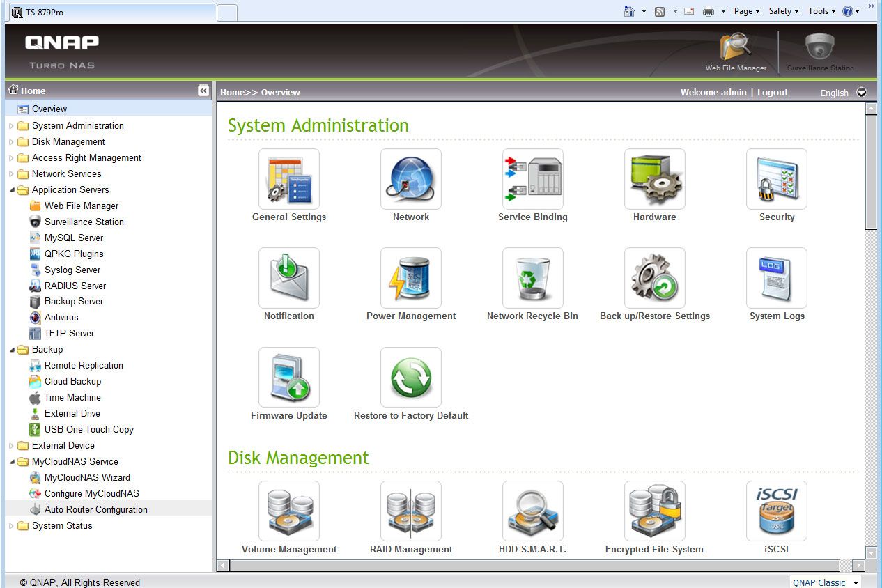Expand Access Right Management tree folder
Image resolution: width=882 pixels, height=588 pixels.
pyautogui.click(x=11, y=158)
